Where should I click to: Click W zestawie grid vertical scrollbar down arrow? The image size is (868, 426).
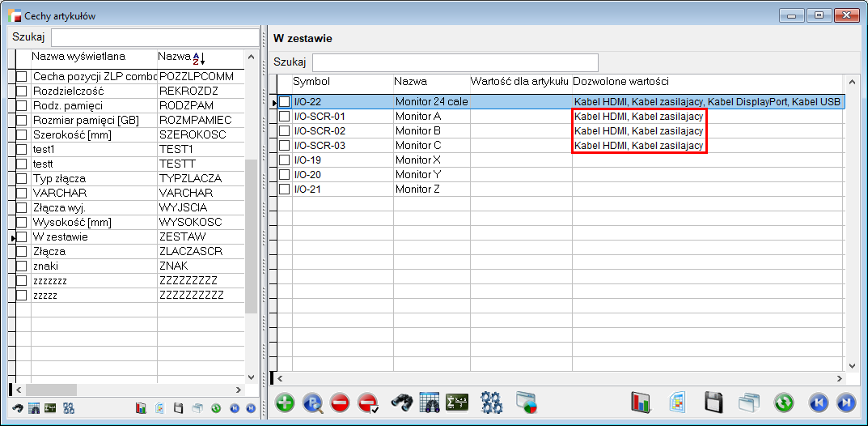coord(852,365)
